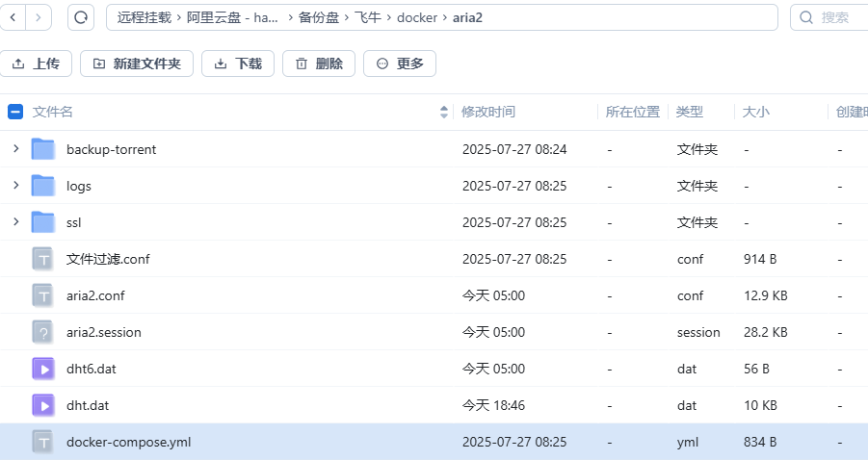Click the yml type cell
The height and width of the screenshot is (460, 868).
click(688, 443)
